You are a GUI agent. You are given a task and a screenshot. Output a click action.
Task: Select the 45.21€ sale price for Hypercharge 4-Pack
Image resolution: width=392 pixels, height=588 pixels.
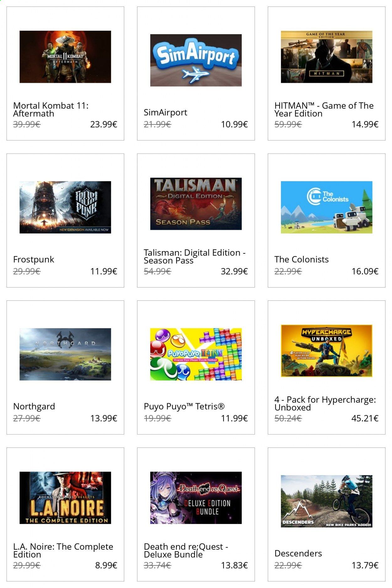365,418
